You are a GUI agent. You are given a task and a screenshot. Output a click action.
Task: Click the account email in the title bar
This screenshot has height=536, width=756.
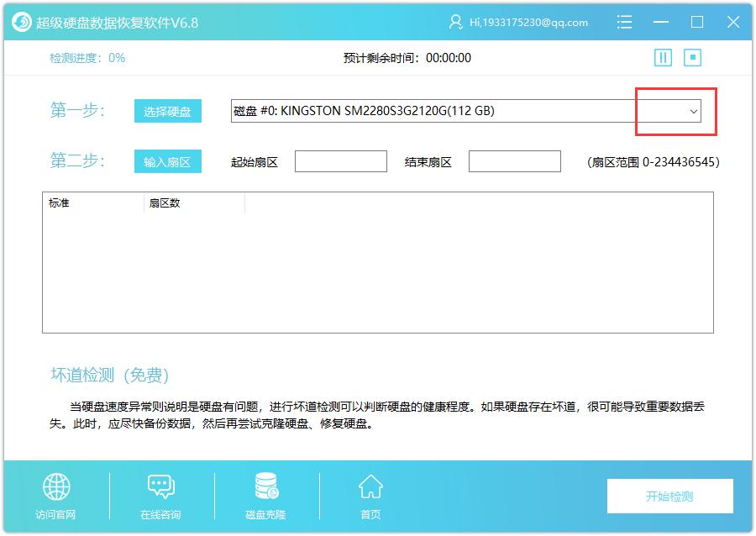[x=529, y=23]
